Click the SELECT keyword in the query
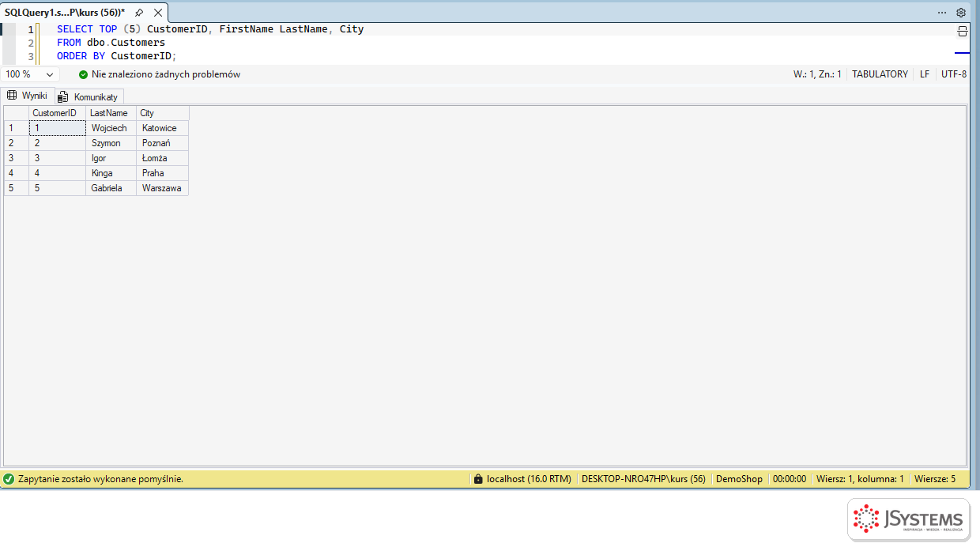This screenshot has height=547, width=980. click(75, 29)
